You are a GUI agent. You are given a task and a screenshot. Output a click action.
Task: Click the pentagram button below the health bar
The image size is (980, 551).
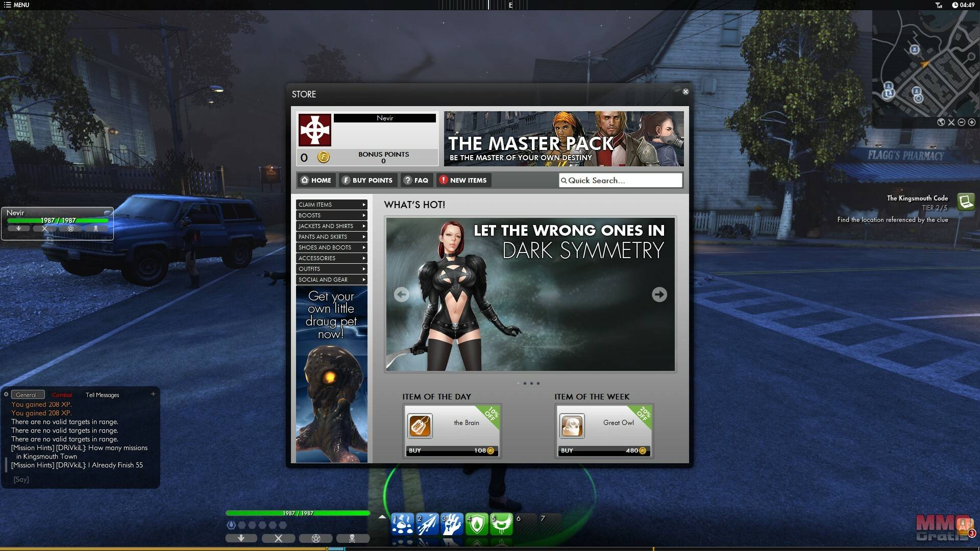(315, 538)
